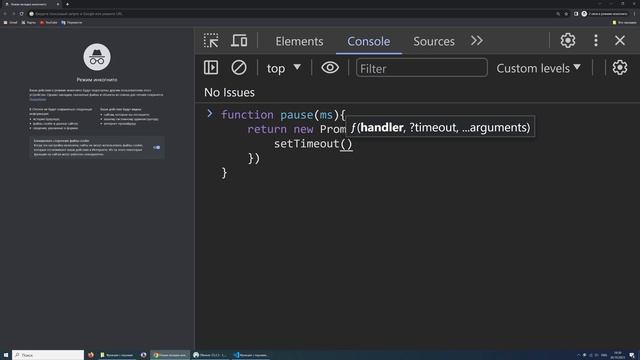The width and height of the screenshot is (640, 360).
Task: Open the YouTube bookmark
Action: (49, 22)
